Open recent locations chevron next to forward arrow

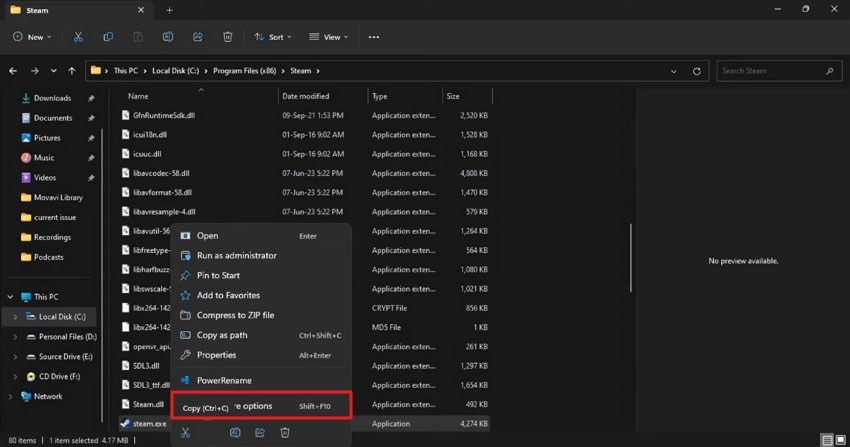tap(53, 71)
